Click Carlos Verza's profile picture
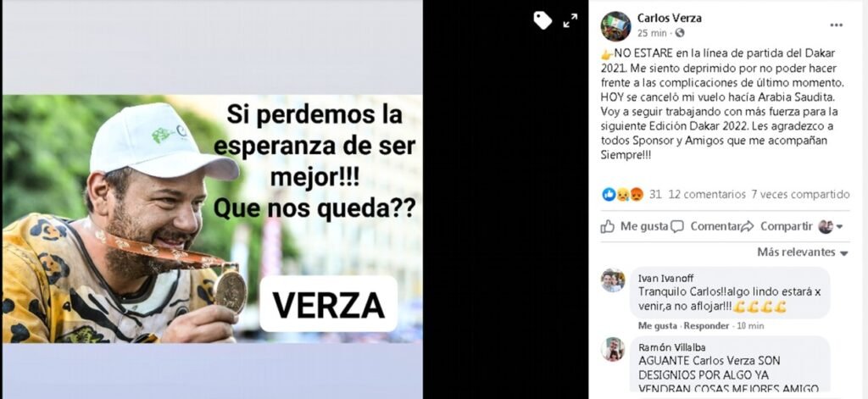Image resolution: width=868 pixels, height=399 pixels. point(615,26)
